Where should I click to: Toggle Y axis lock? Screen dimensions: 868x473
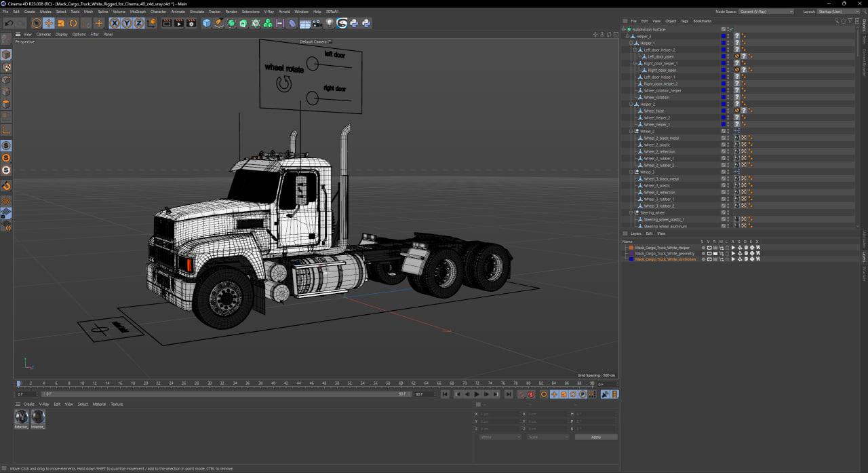tap(127, 23)
